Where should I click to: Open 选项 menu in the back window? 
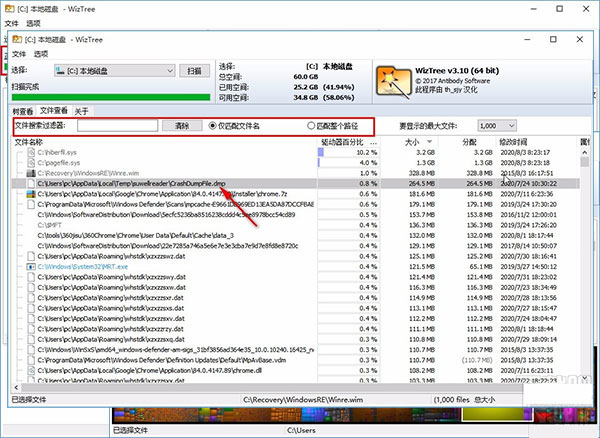[x=33, y=23]
